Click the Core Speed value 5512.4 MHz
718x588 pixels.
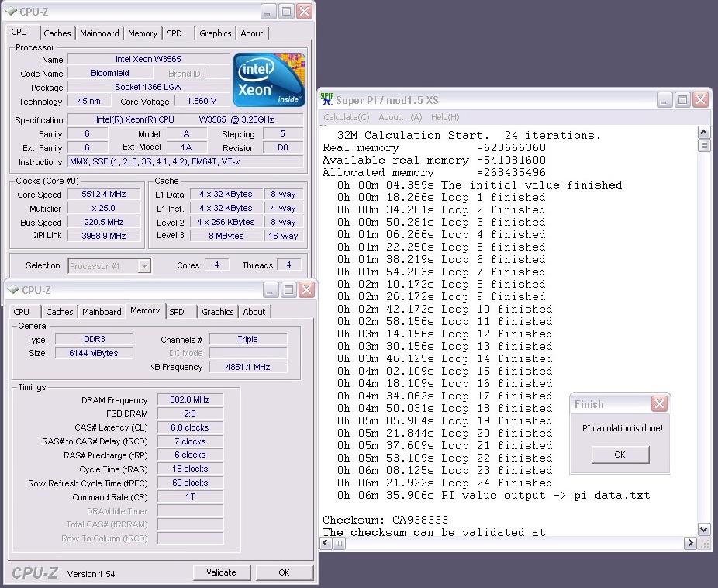point(103,194)
